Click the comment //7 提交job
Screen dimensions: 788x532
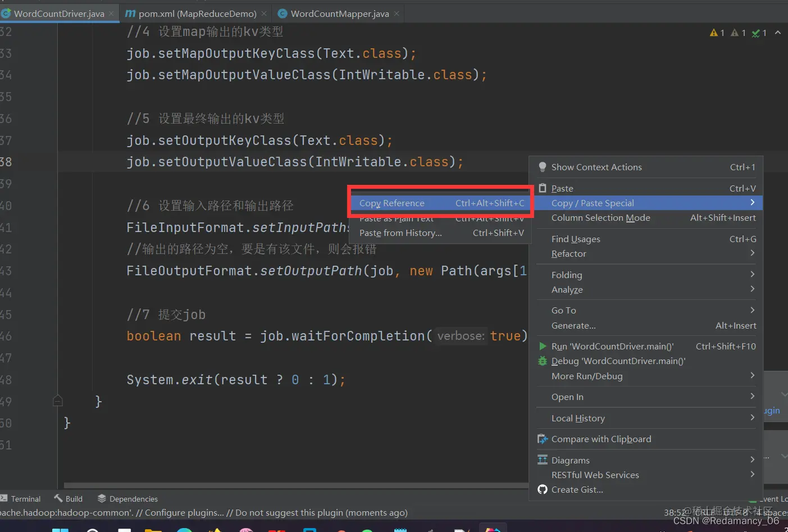click(166, 315)
